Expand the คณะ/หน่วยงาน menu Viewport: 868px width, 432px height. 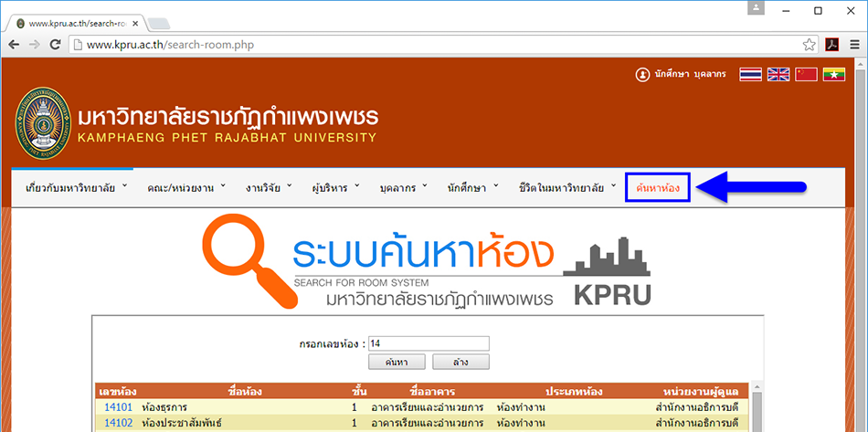point(186,188)
